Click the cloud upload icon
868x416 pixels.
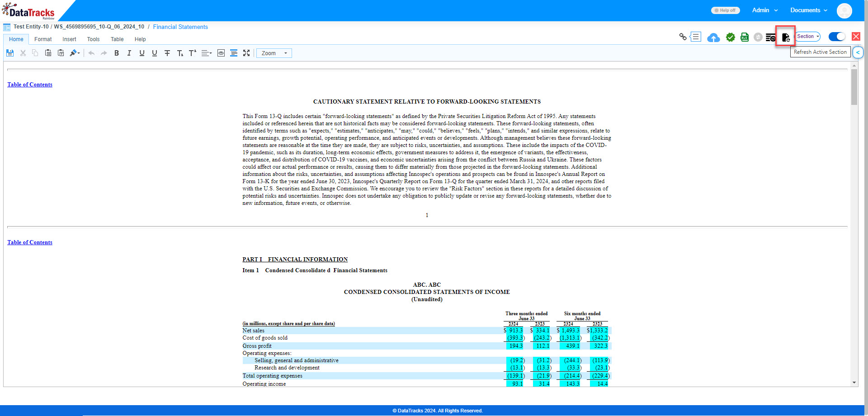coord(713,38)
